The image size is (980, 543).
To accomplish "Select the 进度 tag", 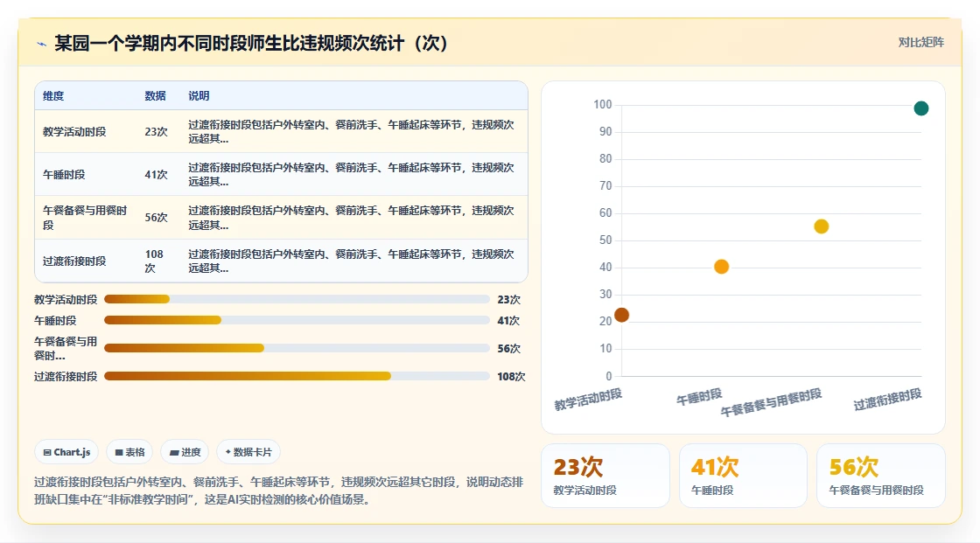I will [185, 452].
